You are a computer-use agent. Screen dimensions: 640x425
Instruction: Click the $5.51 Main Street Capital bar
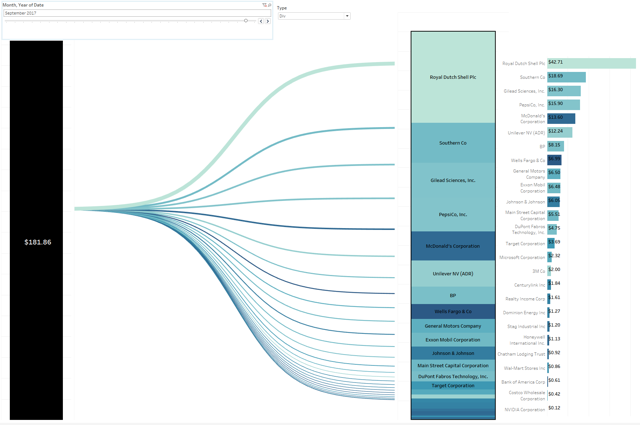pos(553,216)
